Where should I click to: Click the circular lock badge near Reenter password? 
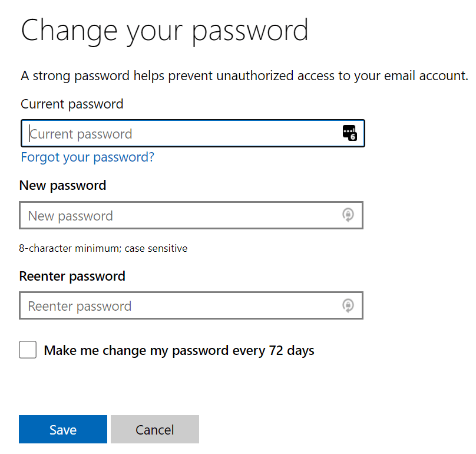coord(348,305)
